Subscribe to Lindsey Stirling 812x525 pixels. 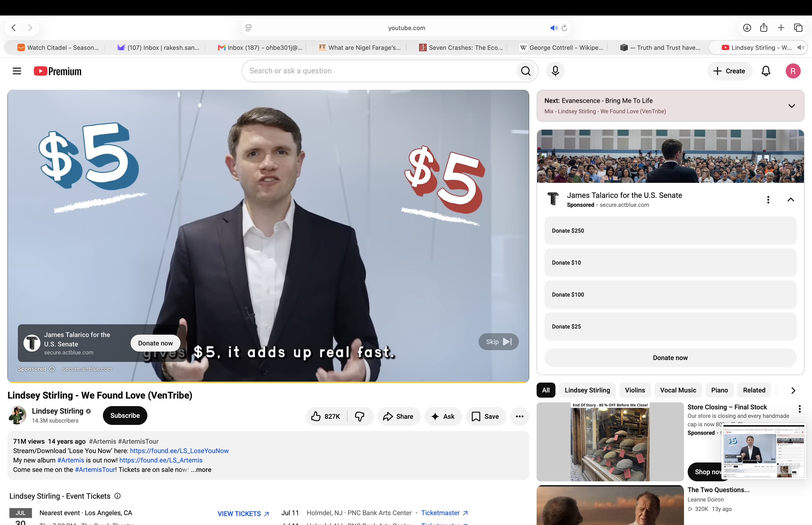(125, 416)
